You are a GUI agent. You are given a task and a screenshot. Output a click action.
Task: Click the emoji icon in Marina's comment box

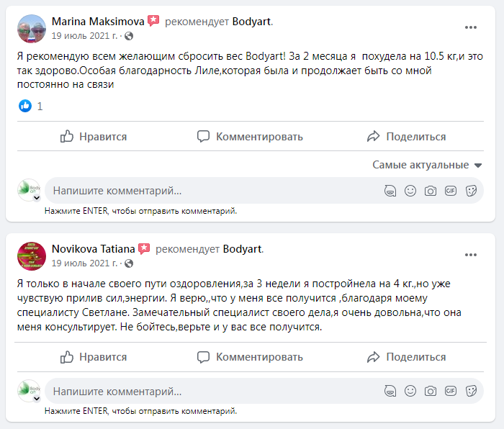[x=410, y=191]
